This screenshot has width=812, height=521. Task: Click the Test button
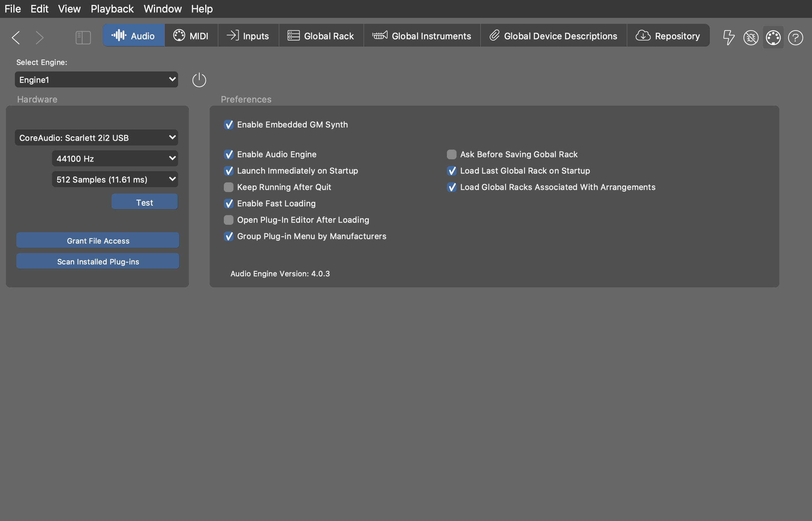[144, 202]
